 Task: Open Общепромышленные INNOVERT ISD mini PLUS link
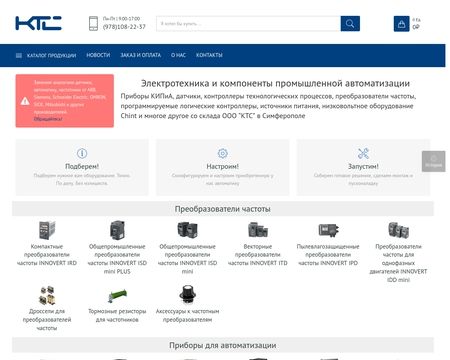click(117, 259)
